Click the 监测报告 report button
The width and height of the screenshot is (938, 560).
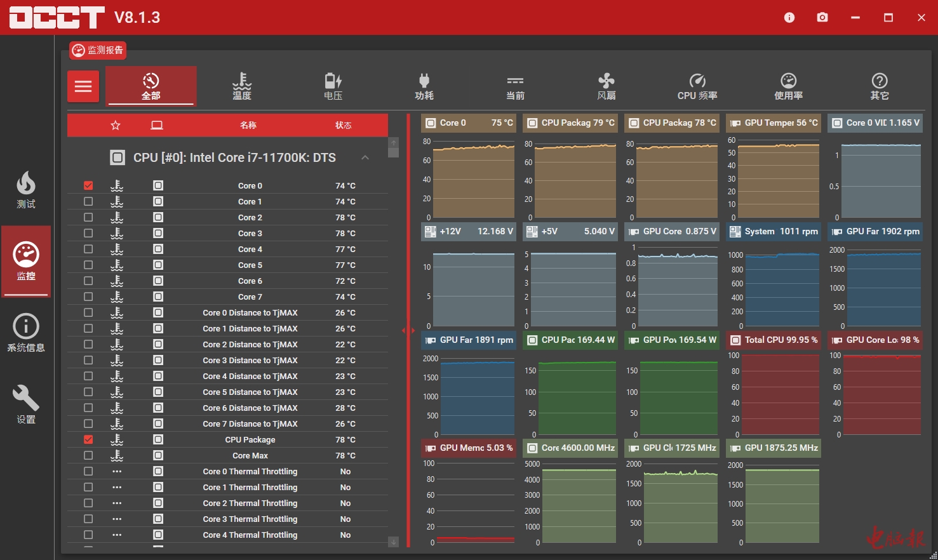98,50
